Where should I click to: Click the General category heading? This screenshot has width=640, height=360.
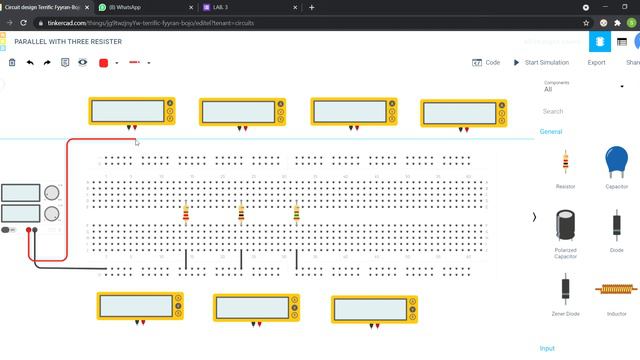point(551,131)
